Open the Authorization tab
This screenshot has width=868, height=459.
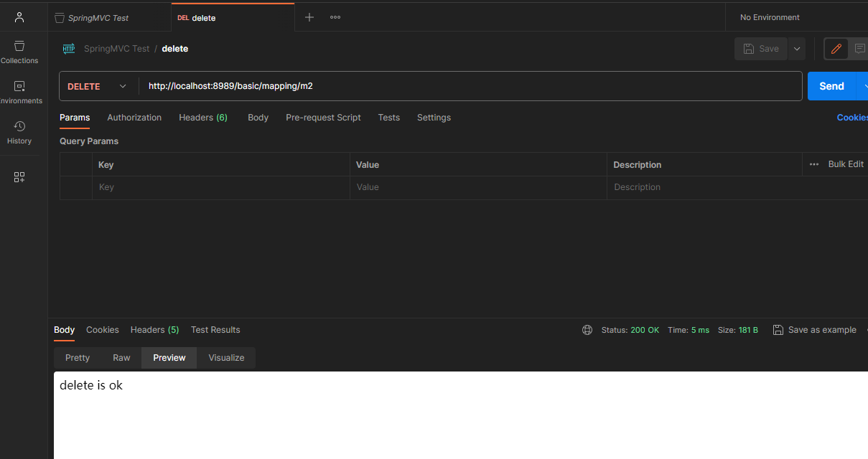[134, 118]
